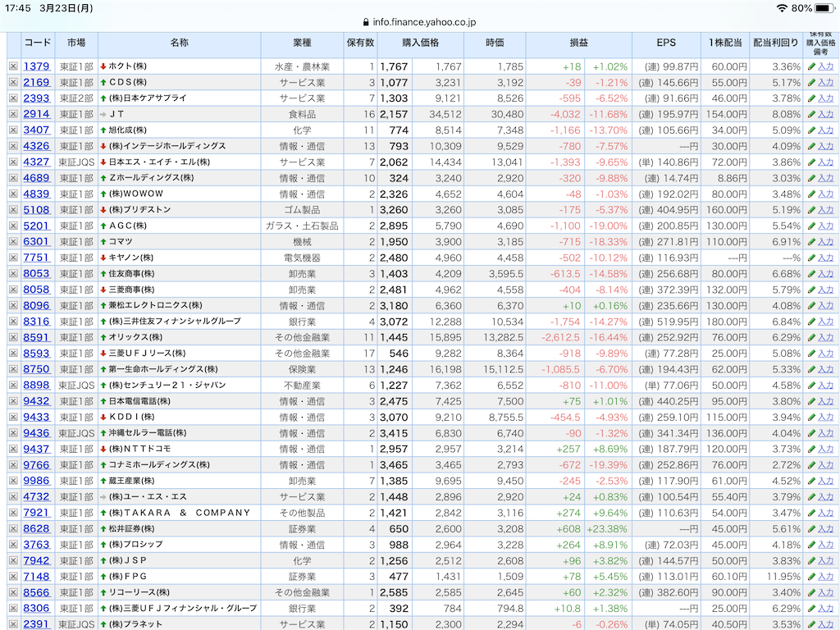Click the flat arrow icon for ユー・エス・エス
Screen dimensions: 840x630
point(103,496)
